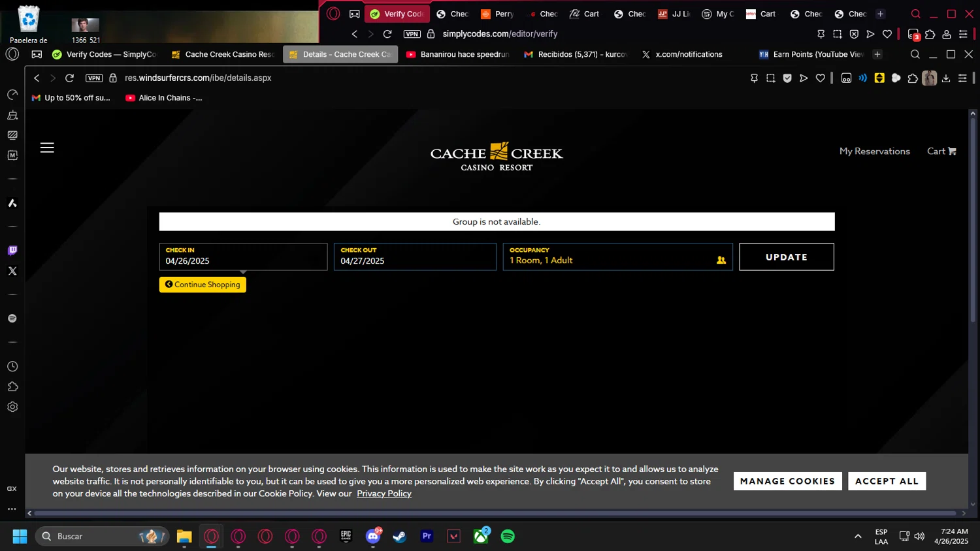Open sidebar Settings gear
Viewport: 980px width, 551px height.
12,407
